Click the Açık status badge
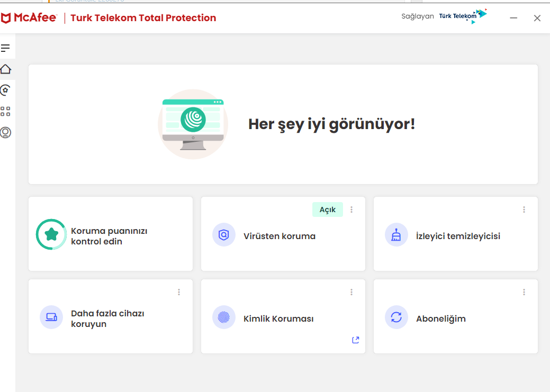Screen dimensions: 550x392 328,209
